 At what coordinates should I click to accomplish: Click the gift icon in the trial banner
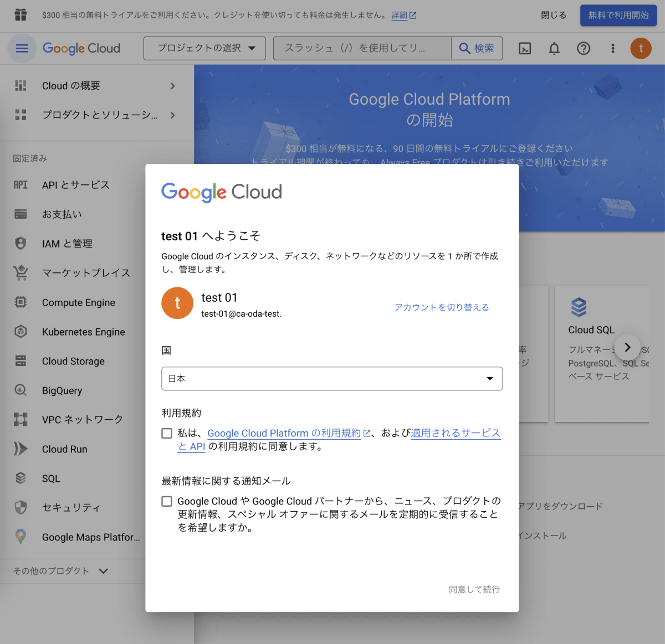21,15
